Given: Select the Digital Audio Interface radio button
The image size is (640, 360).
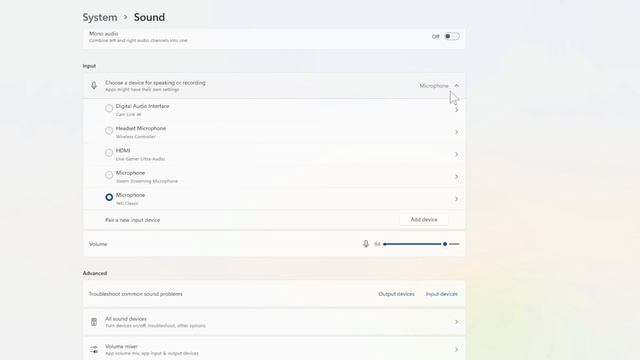Looking at the screenshot, I should click(109, 109).
